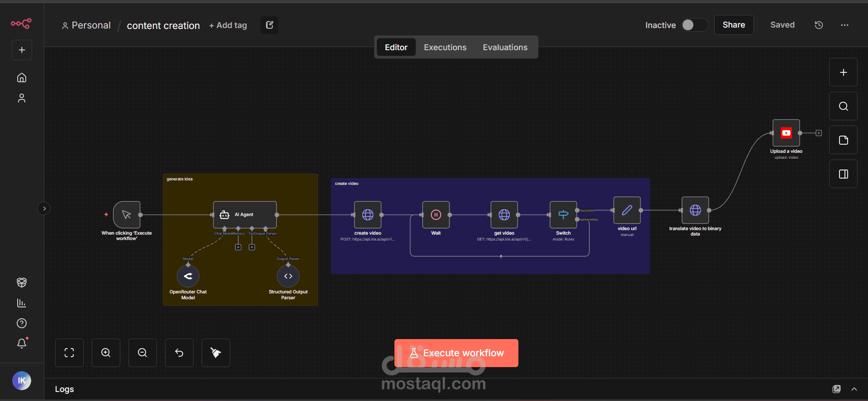Expand the Logs panel chevron
Image resolution: width=868 pixels, height=401 pixels.
tap(854, 389)
